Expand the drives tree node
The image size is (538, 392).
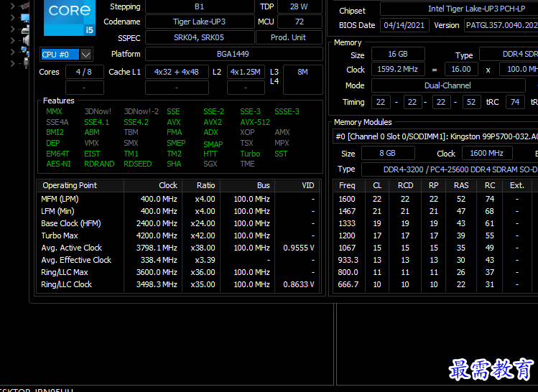12,29
